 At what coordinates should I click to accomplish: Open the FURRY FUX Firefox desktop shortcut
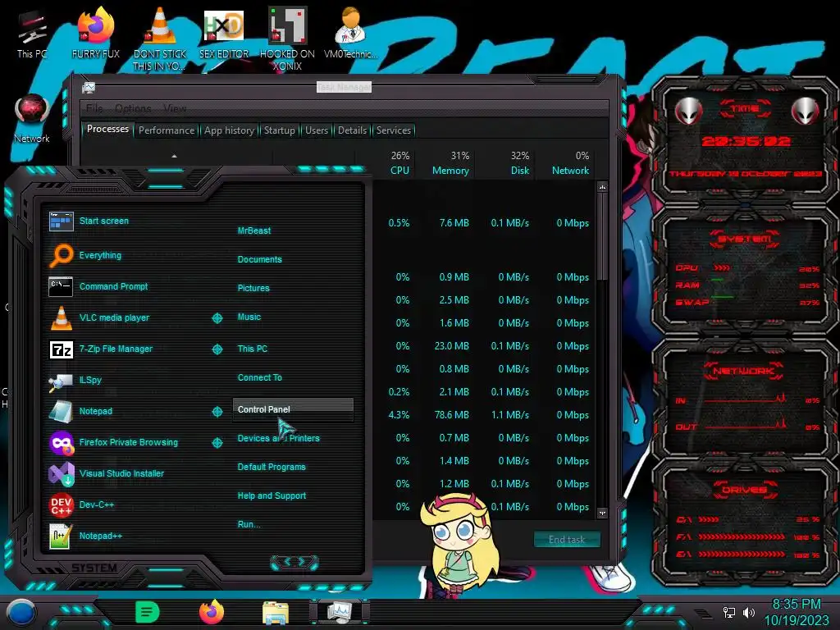[95, 33]
